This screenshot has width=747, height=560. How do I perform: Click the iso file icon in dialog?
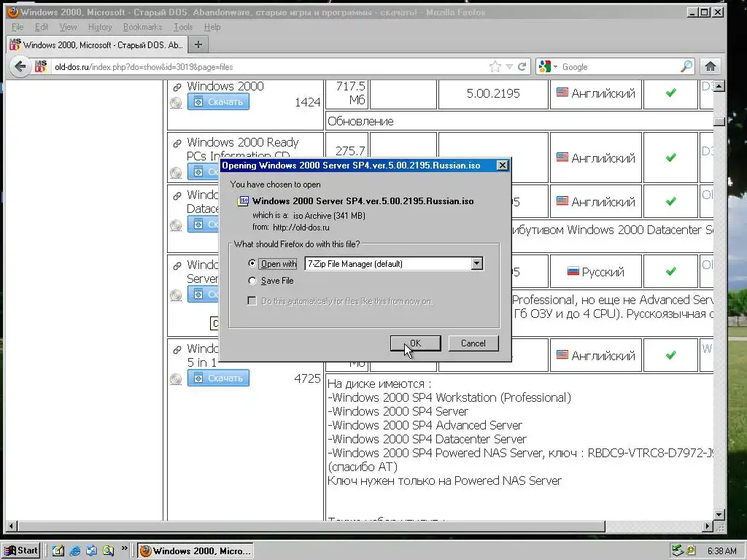point(243,201)
